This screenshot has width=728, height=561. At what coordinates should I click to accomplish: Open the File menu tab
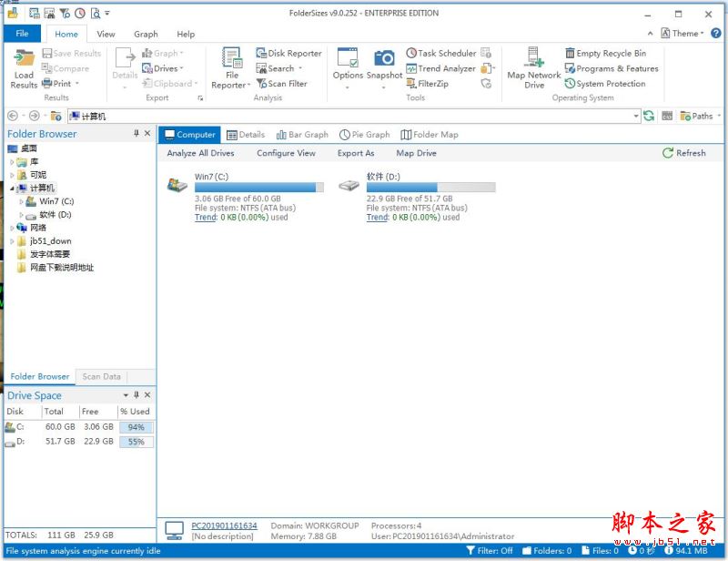22,34
